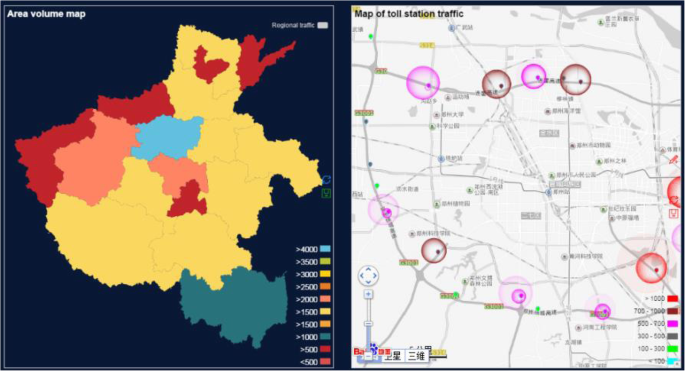The width and height of the screenshot is (685, 371).
Task: Toggle the >4000 legend entry
Action: pos(313,249)
